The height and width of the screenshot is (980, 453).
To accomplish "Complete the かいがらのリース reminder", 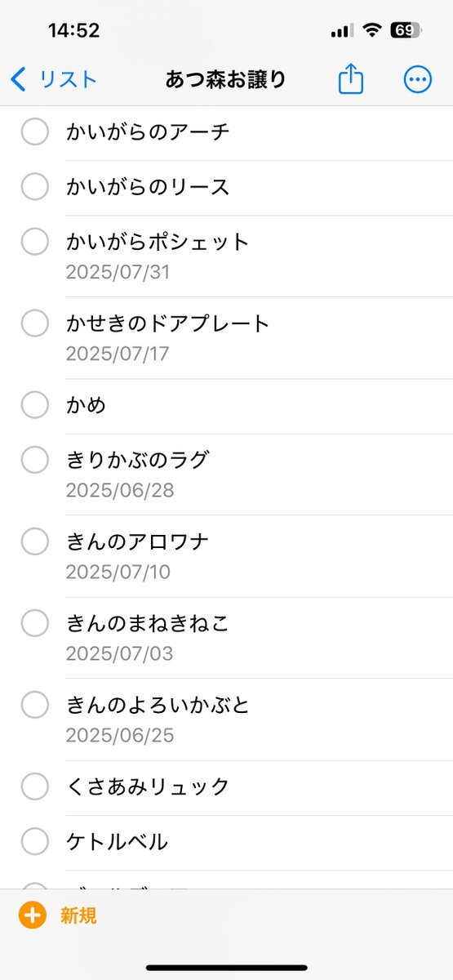I will click(x=34, y=187).
